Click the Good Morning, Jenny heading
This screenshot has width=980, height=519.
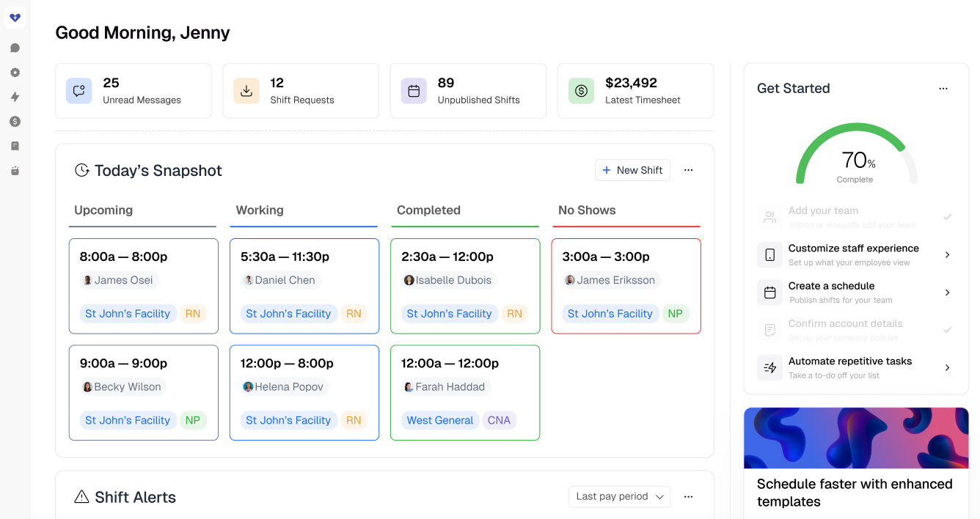(x=143, y=32)
